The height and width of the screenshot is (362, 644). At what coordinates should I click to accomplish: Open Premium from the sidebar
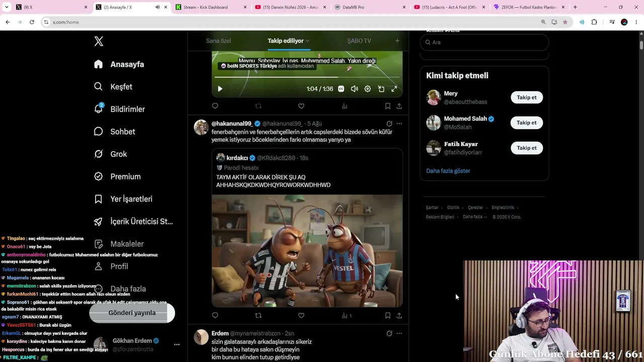tap(117, 176)
